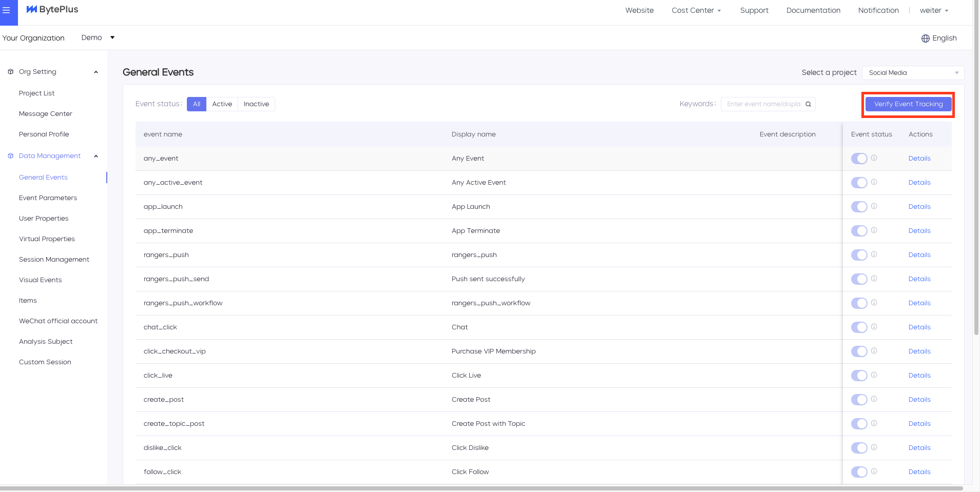Open Virtual Properties in sidebar

click(x=47, y=239)
